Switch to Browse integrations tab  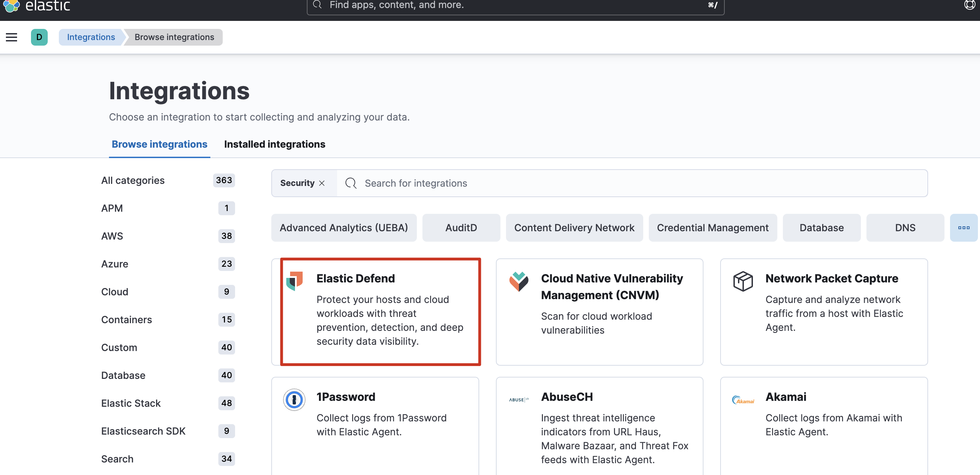pyautogui.click(x=160, y=144)
